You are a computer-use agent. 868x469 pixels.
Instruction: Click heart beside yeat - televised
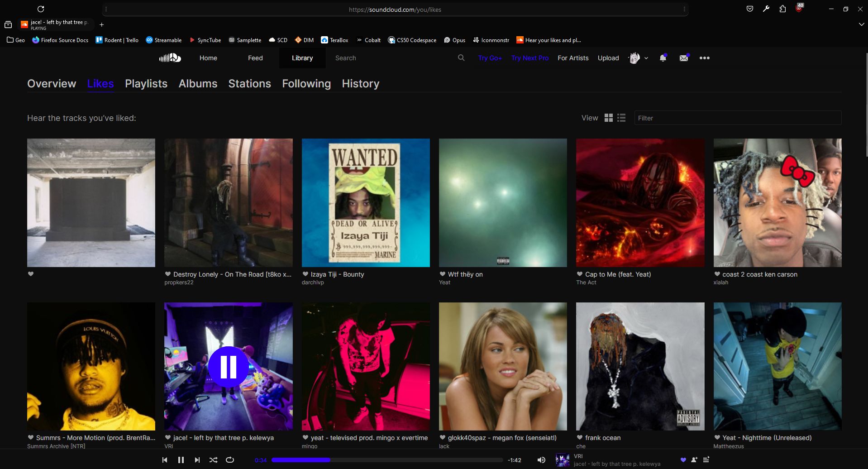(x=305, y=437)
